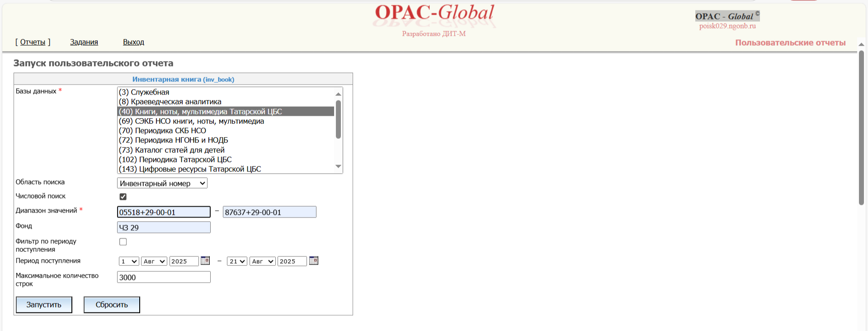Expand the Область поиска dropdown
The image size is (868, 331).
[162, 183]
